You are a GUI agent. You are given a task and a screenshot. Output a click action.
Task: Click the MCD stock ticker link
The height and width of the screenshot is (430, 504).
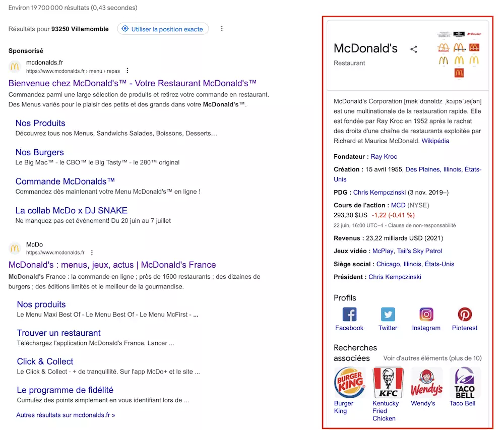[398, 205]
